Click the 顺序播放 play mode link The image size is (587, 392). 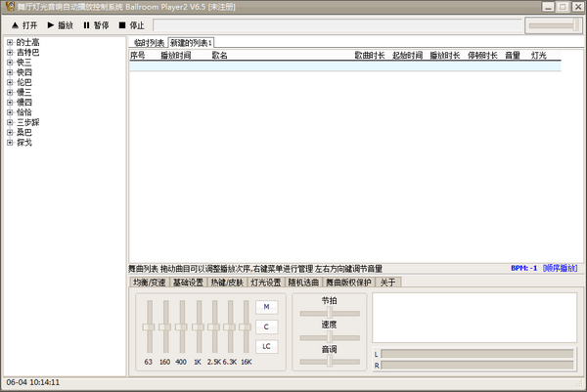tap(560, 268)
